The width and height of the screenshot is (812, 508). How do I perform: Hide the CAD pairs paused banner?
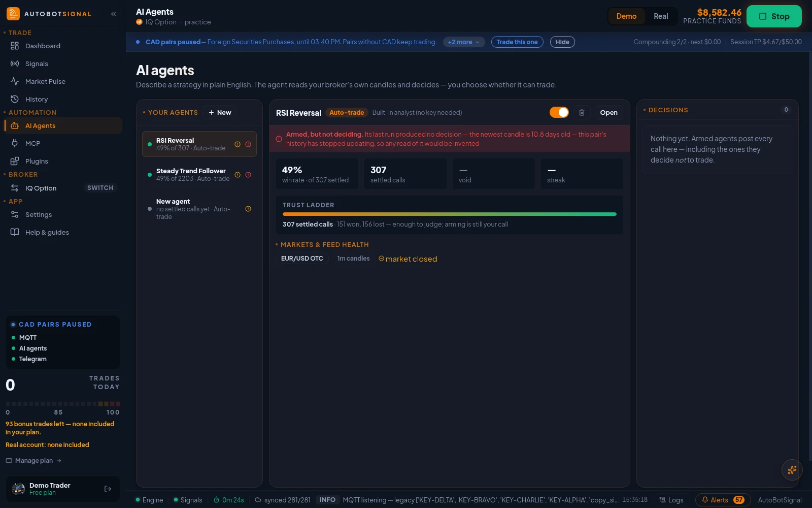pyautogui.click(x=562, y=42)
